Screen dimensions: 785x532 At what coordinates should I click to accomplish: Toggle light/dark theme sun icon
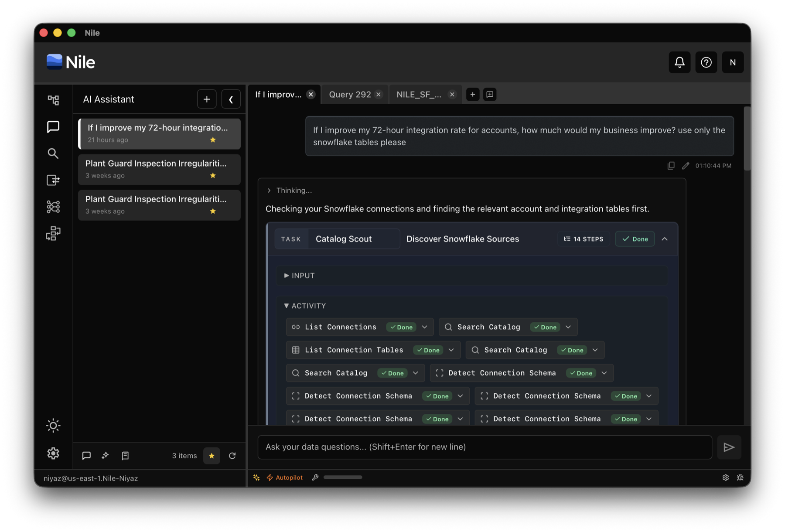point(53,426)
